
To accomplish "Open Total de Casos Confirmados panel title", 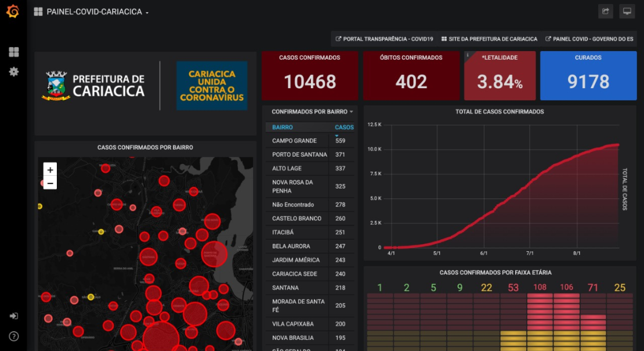I will coord(500,111).
